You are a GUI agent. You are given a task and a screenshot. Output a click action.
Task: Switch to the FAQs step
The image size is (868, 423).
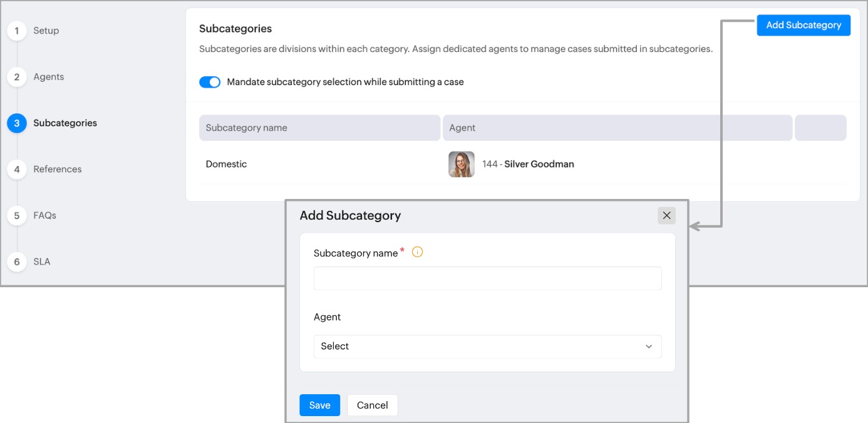click(45, 215)
